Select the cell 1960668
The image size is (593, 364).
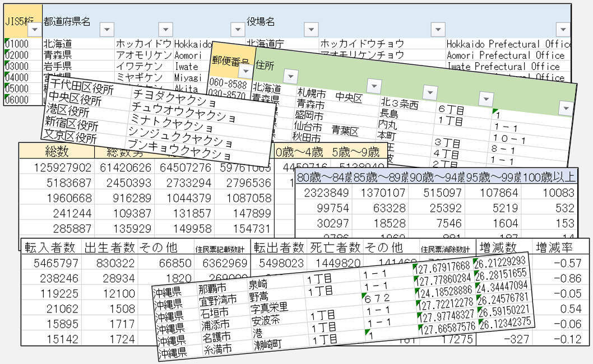pos(69,198)
